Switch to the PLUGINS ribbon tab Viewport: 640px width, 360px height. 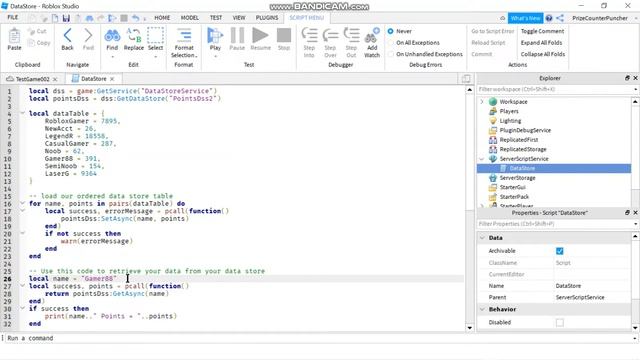[267, 18]
